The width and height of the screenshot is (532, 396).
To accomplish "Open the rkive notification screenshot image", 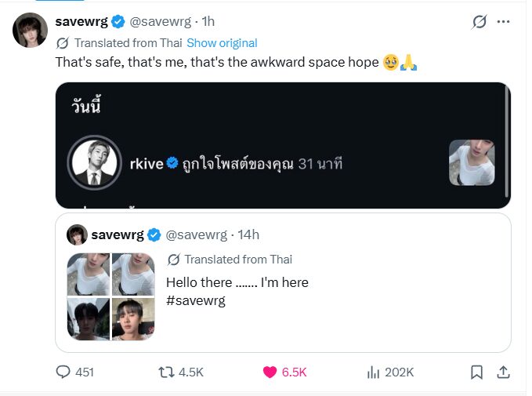I will coord(282,145).
